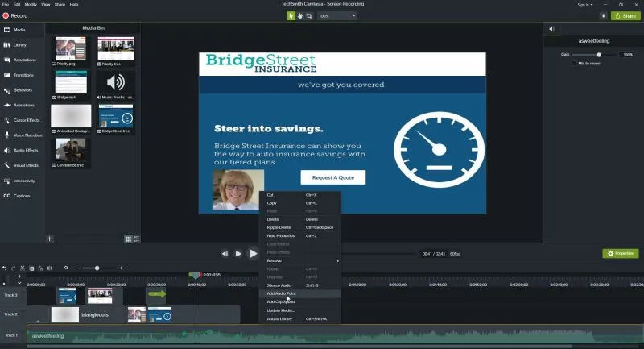The width and height of the screenshot is (644, 349).
Task: Adjust the timeline zoom slider handle
Action: 97,268
